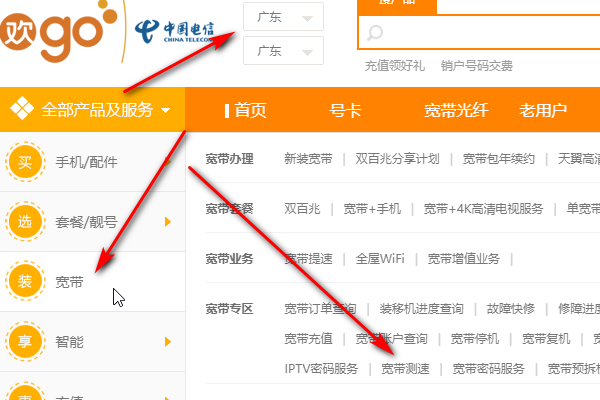Click 宽带套餐 section heading
The height and width of the screenshot is (400, 600).
point(230,209)
